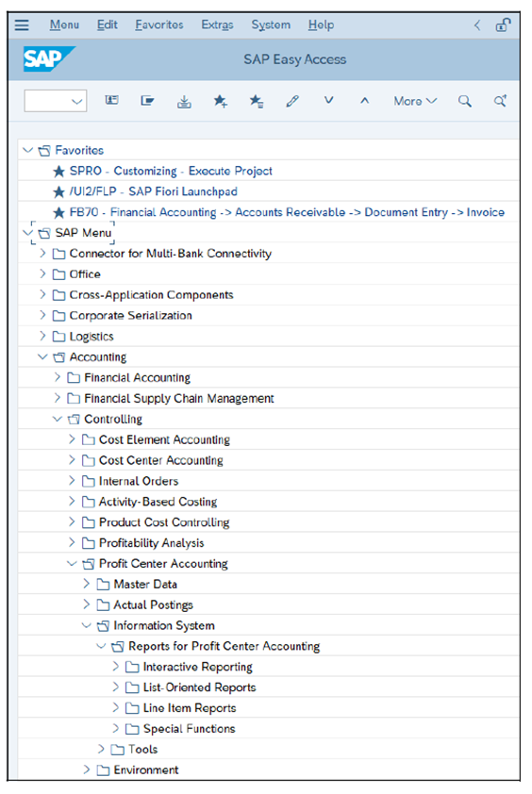Select Internal Orders row
The image size is (532, 794).
pos(268,481)
